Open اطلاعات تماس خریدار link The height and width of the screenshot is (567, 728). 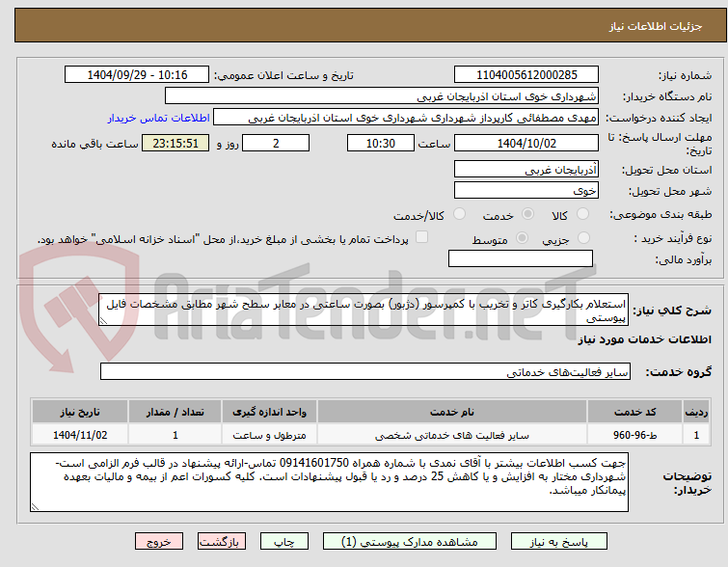(x=159, y=118)
